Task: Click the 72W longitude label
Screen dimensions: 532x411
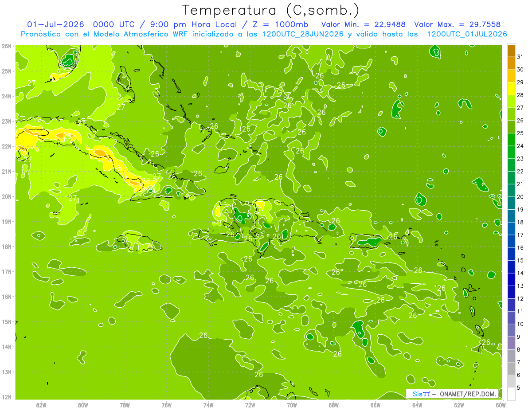Action: click(250, 405)
